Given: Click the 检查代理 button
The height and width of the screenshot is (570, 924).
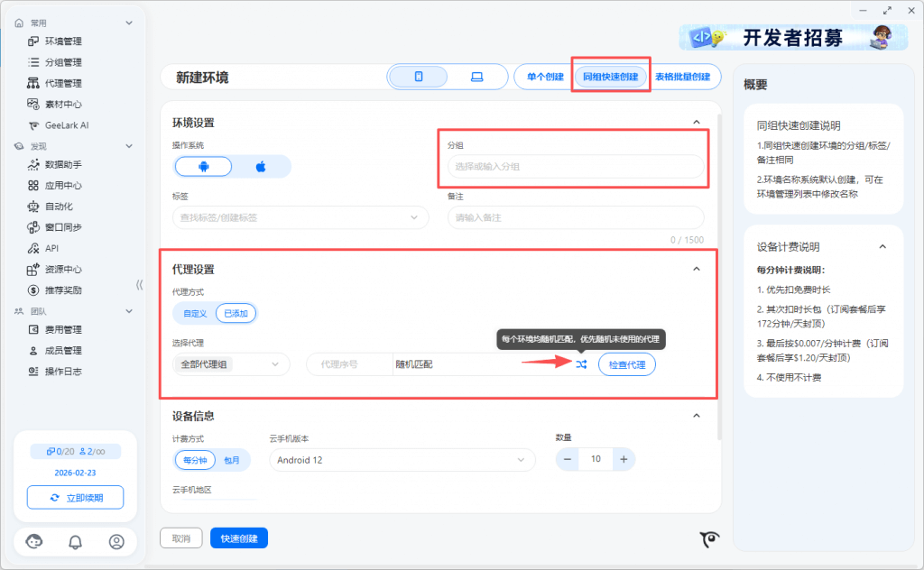Looking at the screenshot, I should [x=627, y=364].
